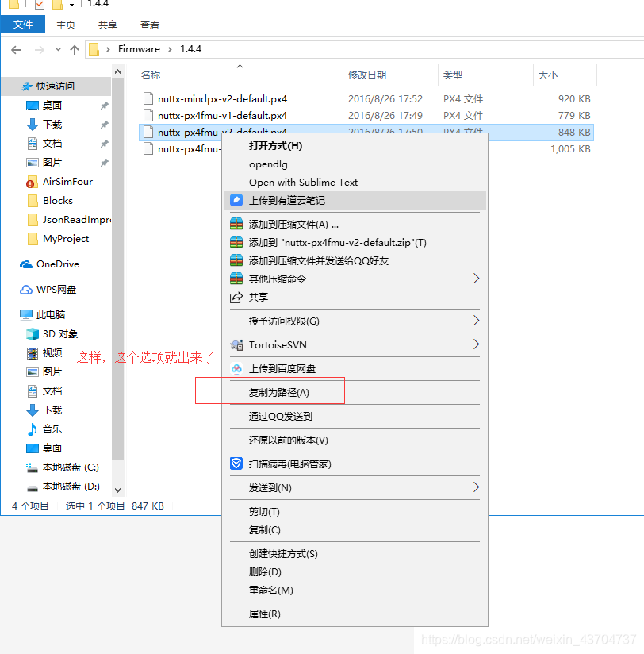
Task: Select 此电脑 in navigation pane
Action: point(51,314)
